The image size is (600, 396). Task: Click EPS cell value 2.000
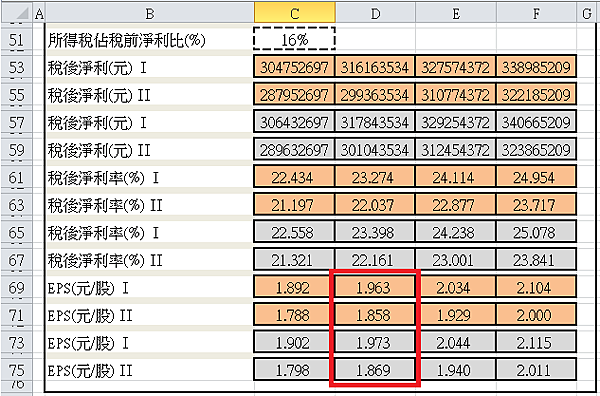click(536, 315)
